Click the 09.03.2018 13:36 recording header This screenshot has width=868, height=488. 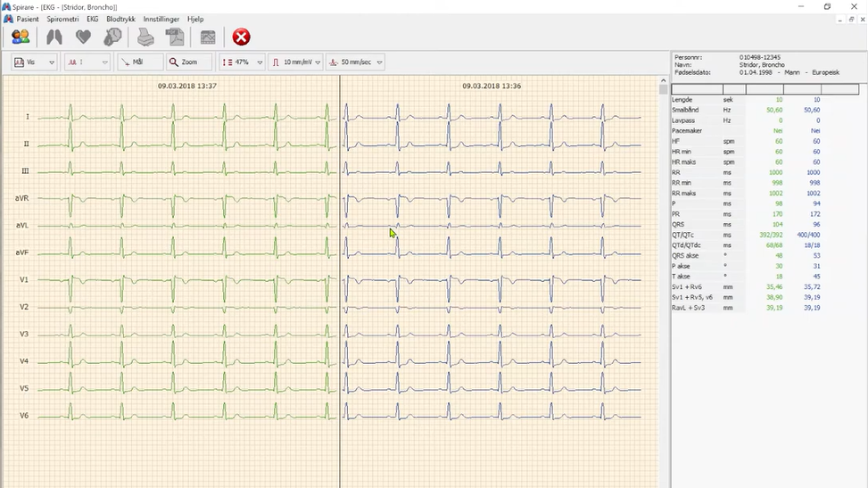(492, 86)
